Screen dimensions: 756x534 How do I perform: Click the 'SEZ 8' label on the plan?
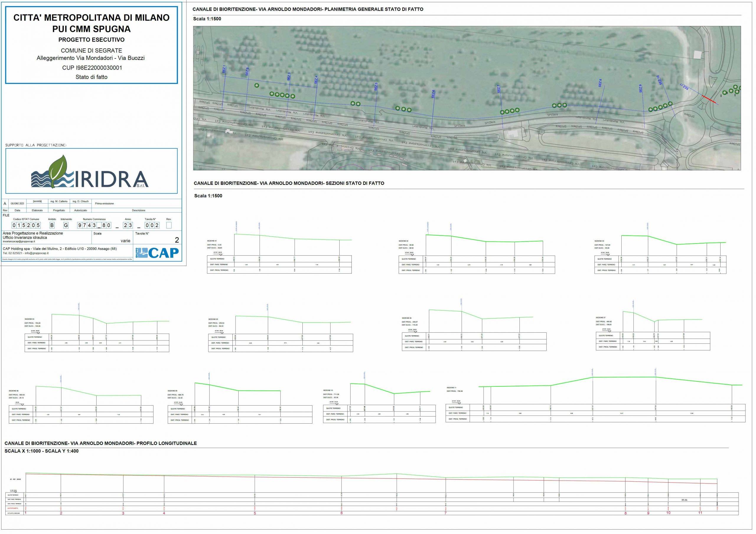pyautogui.click(x=600, y=83)
